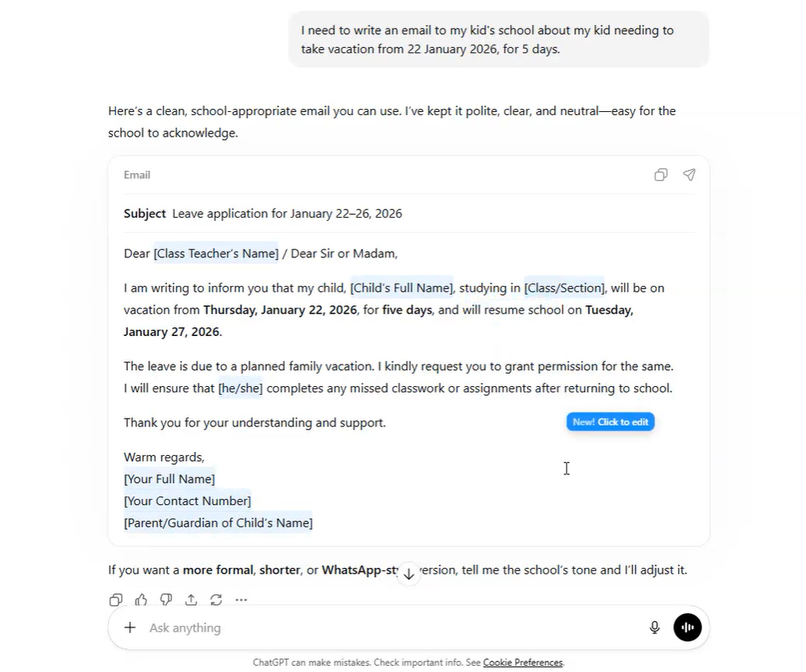Screen dimensions: 806x672
Task: Give thumbs up feedback on the response
Action: click(141, 600)
